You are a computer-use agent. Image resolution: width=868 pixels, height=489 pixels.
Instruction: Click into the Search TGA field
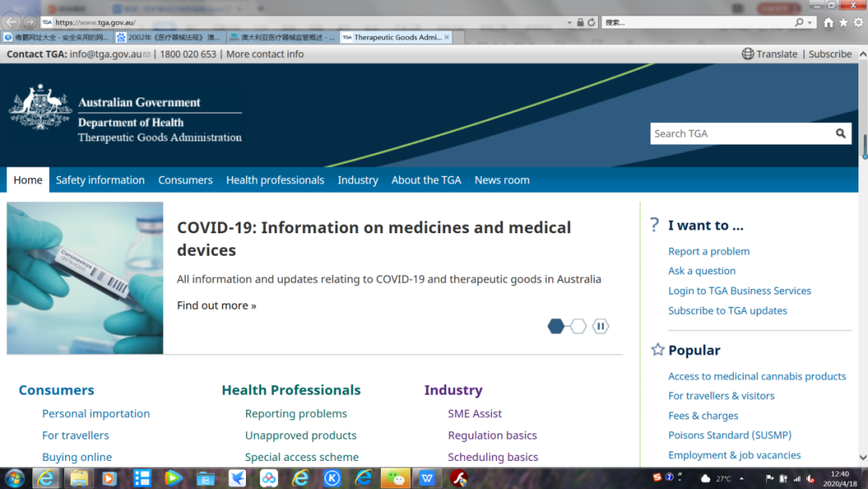pyautogui.click(x=739, y=134)
